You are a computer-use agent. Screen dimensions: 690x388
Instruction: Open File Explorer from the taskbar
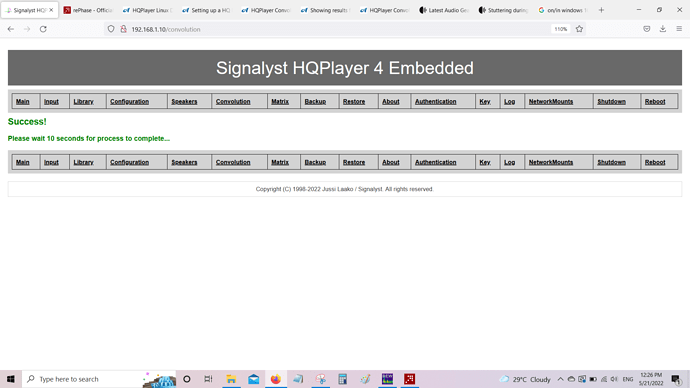click(231, 379)
